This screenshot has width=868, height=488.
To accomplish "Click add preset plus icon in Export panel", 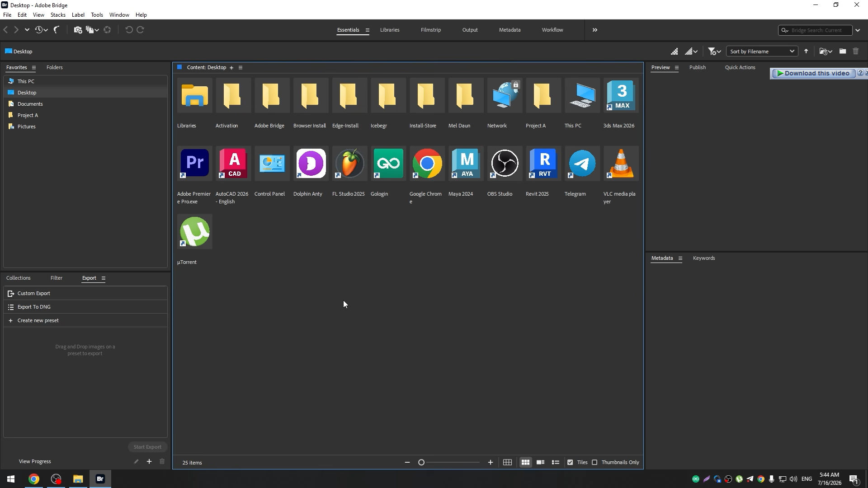I will tap(149, 461).
